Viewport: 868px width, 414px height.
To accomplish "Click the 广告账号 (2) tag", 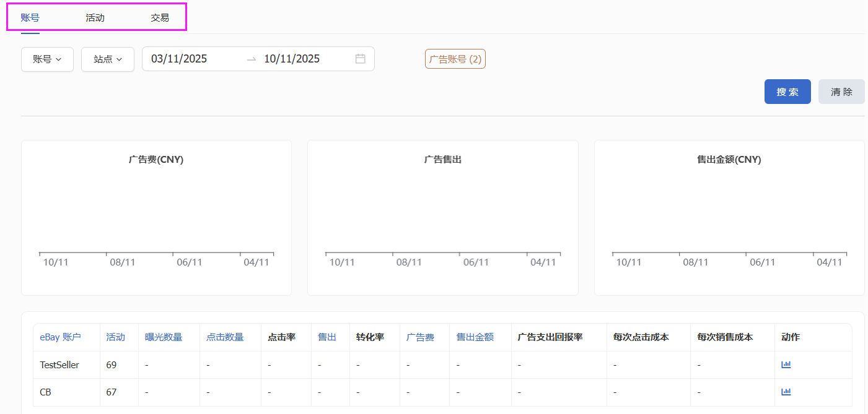I will click(x=455, y=59).
